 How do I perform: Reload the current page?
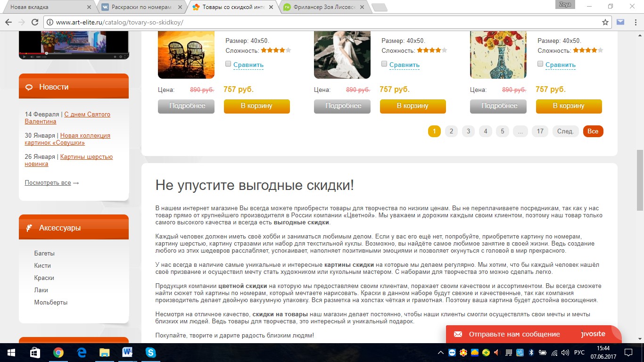click(x=34, y=22)
